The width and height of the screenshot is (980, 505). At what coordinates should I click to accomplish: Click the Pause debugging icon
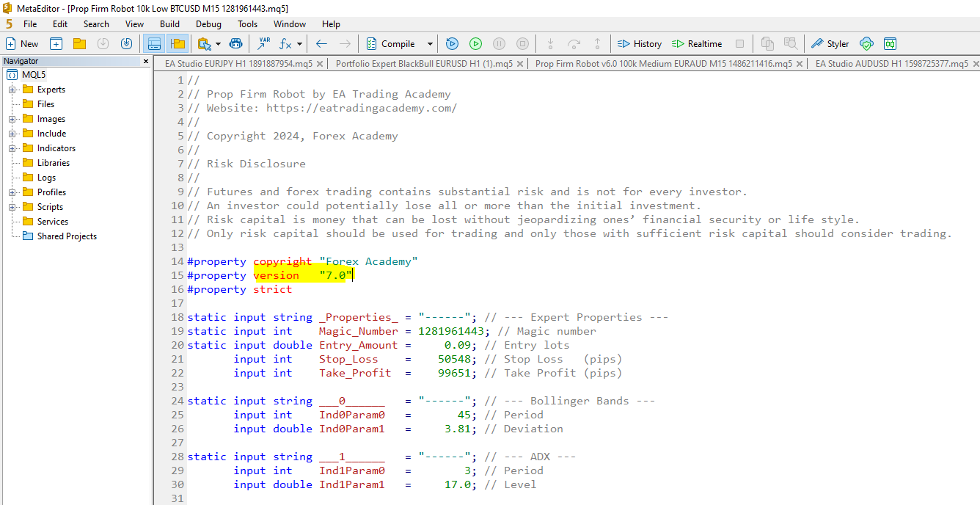coord(499,44)
